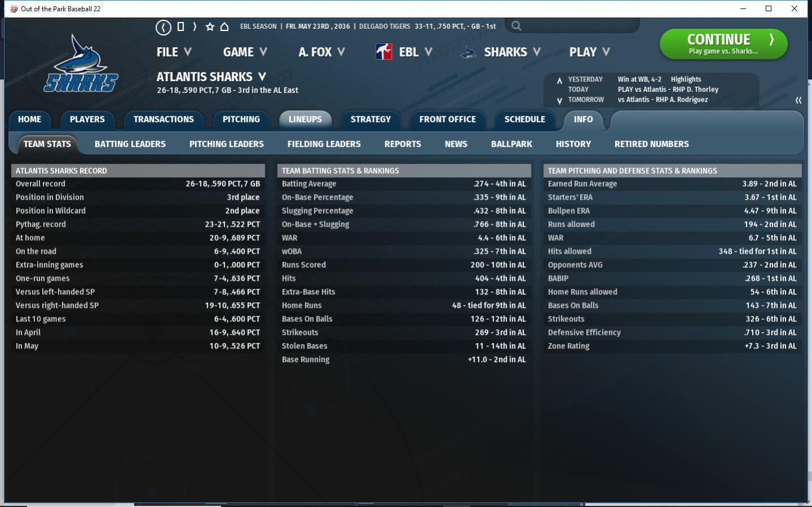Open the HISTORY sub-tab
812x507 pixels.
pyautogui.click(x=573, y=144)
